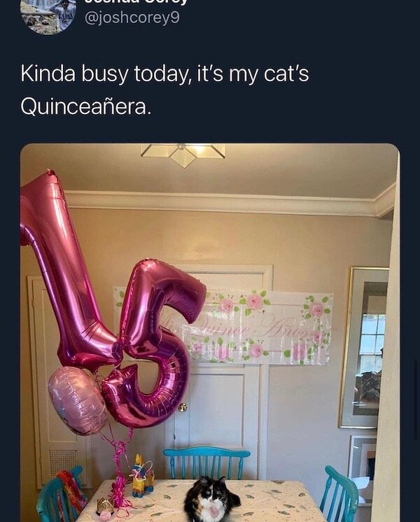This screenshot has width=420, height=522.
Task: Tap the ceiling light fixture in the photo
Action: (183, 154)
